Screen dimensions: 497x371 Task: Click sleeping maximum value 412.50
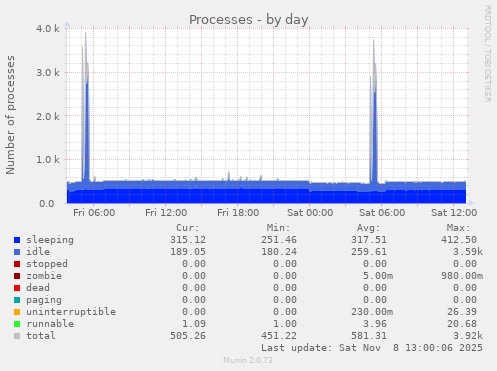click(x=459, y=240)
